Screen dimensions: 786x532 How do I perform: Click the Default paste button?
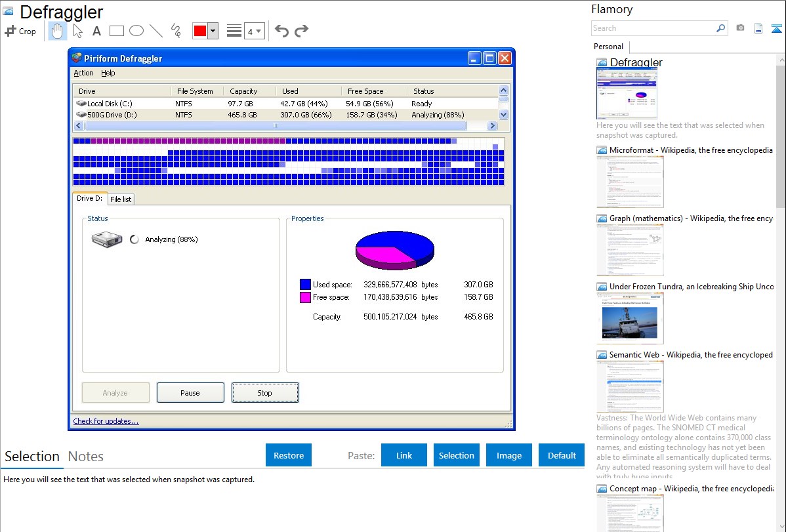coord(562,455)
